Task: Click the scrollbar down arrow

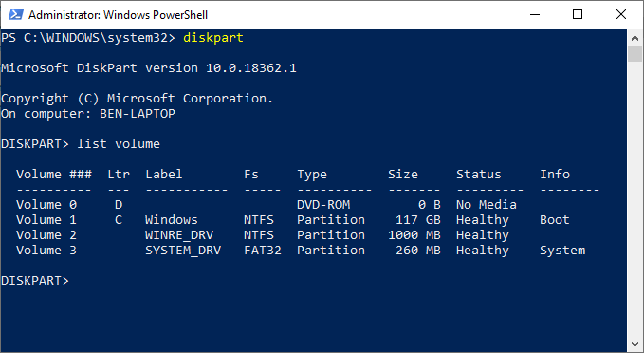Action: click(635, 344)
